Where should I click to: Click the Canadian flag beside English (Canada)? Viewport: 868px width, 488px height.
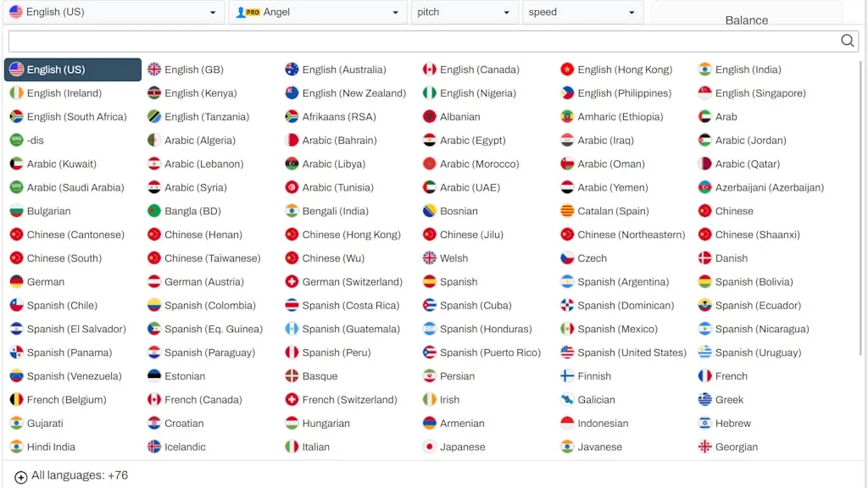428,69
